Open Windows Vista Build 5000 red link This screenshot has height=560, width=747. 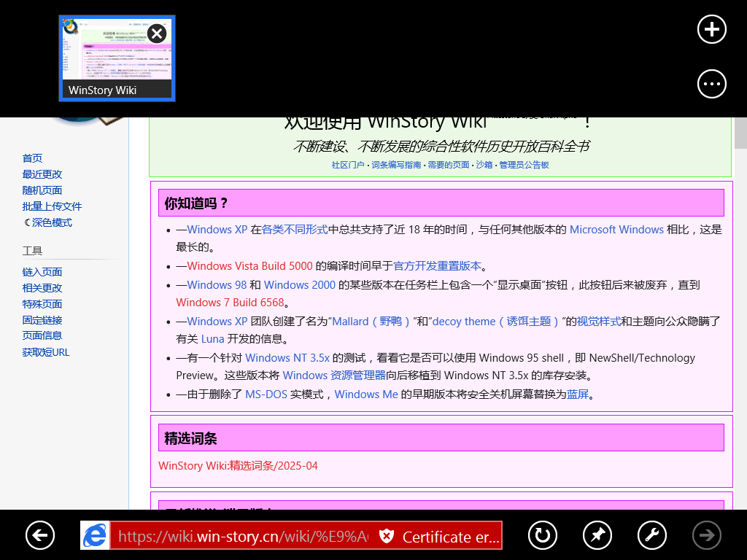[249, 266]
